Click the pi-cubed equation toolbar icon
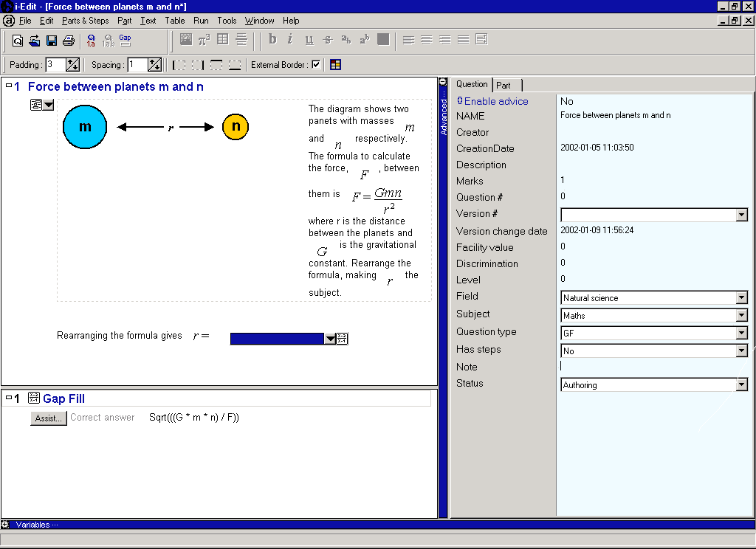756x549 pixels. coord(204,40)
